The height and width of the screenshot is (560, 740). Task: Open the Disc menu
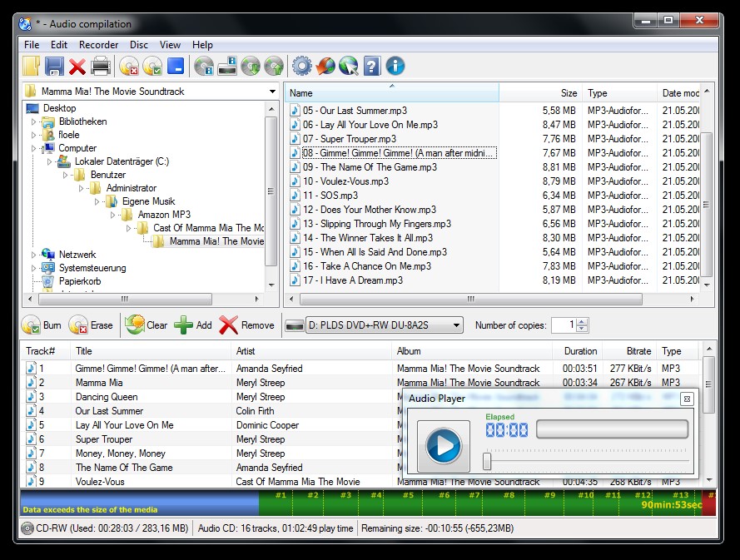point(139,45)
